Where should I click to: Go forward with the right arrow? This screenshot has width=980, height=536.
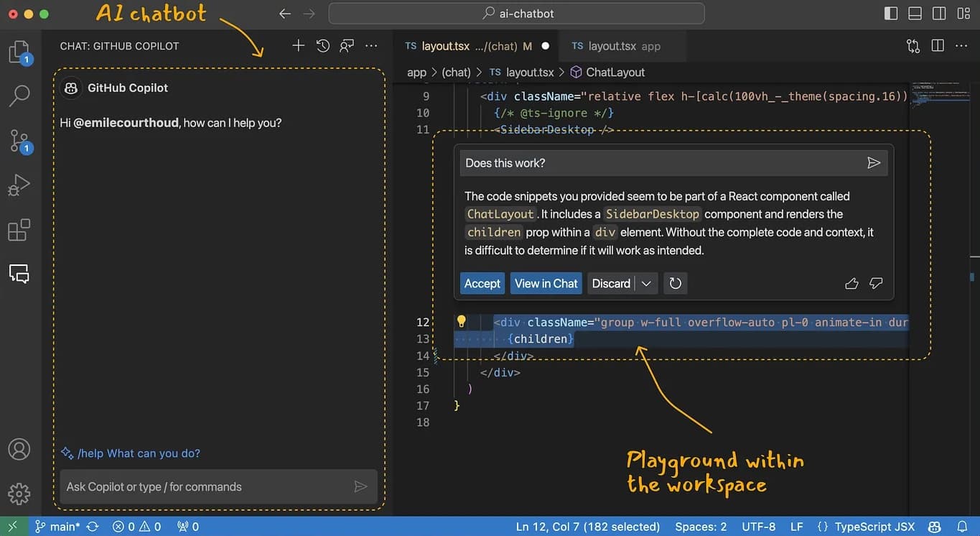point(309,14)
